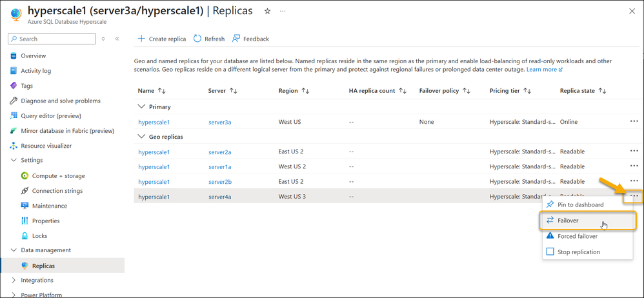Close the Replicas blade
This screenshot has height=298, width=644.
point(632,12)
